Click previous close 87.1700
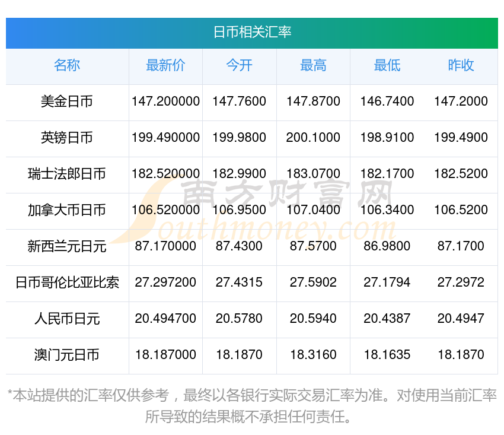Image resolution: width=504 pixels, height=435 pixels. pos(461,246)
